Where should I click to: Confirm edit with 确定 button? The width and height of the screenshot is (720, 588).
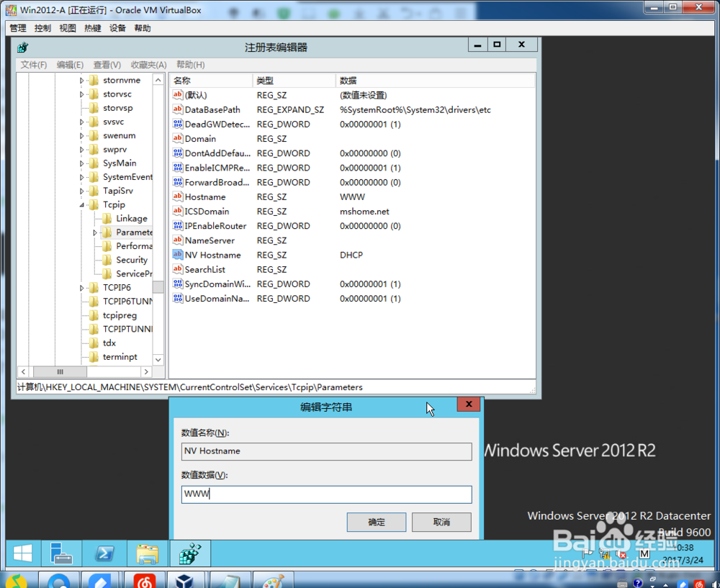(x=377, y=522)
